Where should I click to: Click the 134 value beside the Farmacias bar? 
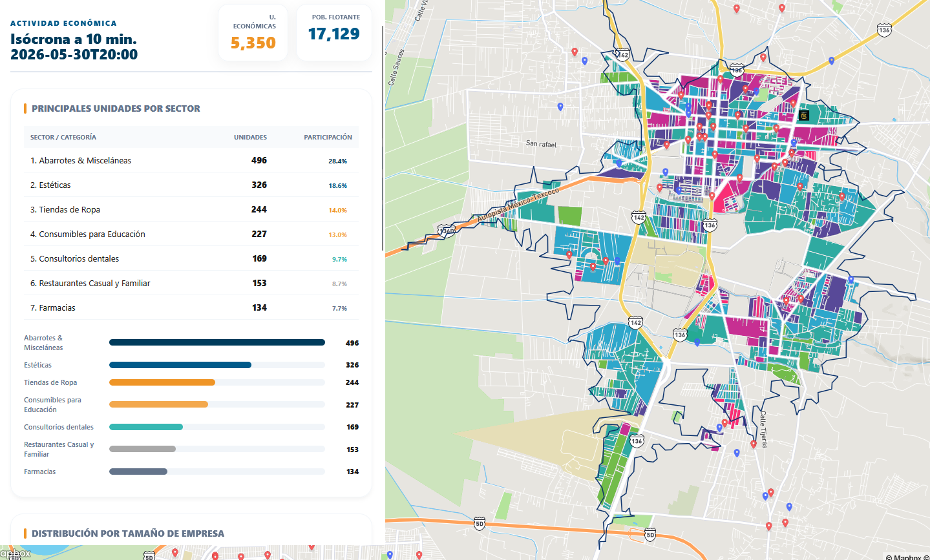coord(352,472)
